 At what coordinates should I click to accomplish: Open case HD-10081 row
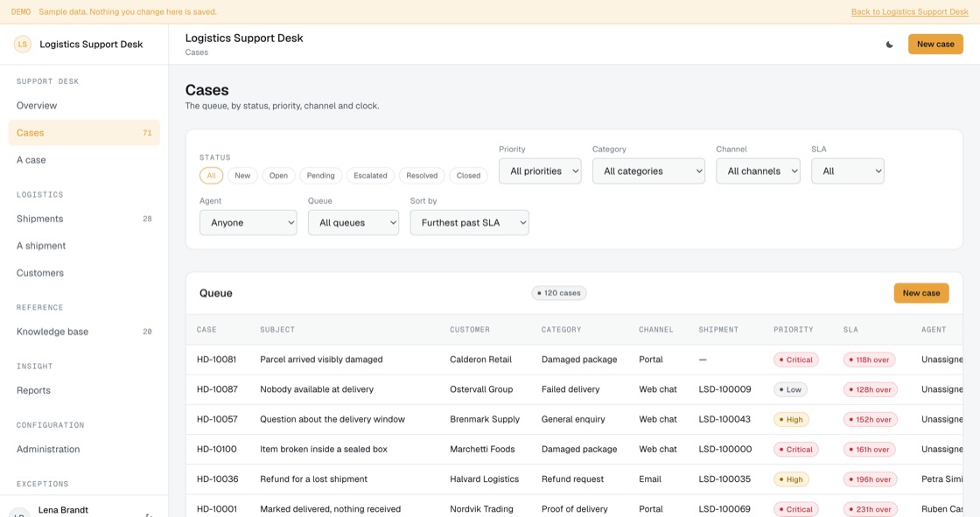coord(574,360)
